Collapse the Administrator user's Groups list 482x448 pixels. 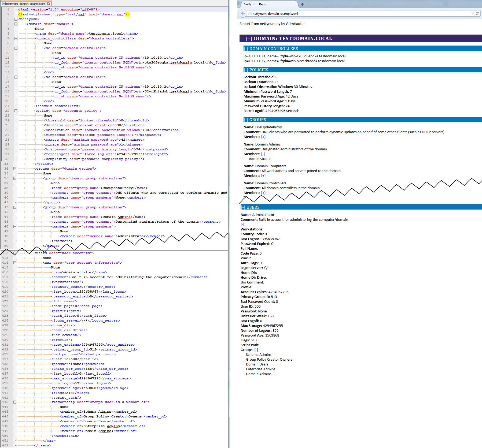(256, 350)
